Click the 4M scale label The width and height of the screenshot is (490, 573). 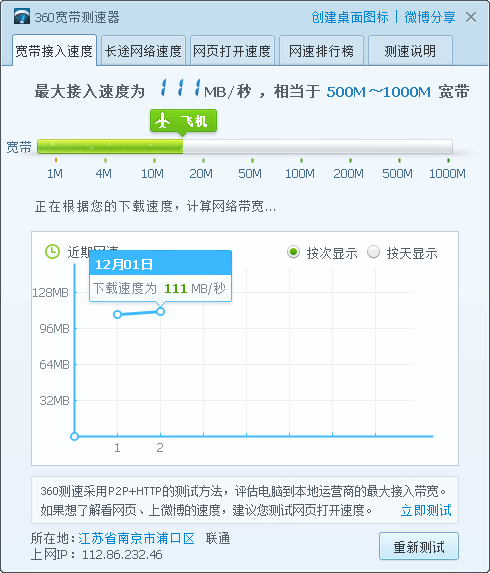coord(104,173)
